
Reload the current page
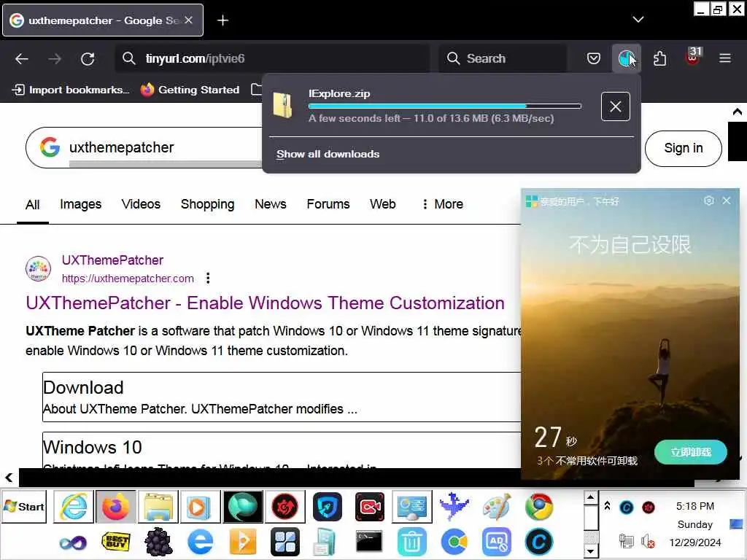point(88,58)
